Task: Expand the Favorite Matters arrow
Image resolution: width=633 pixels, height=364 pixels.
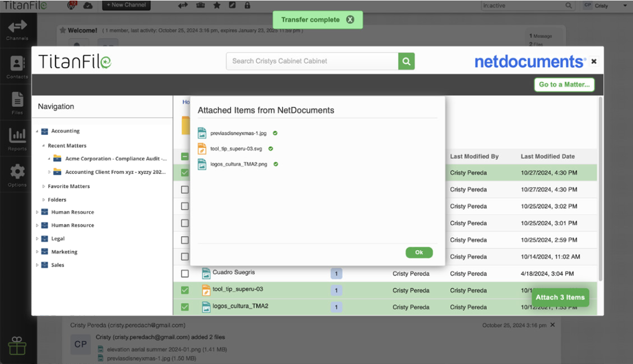Action: (44, 186)
